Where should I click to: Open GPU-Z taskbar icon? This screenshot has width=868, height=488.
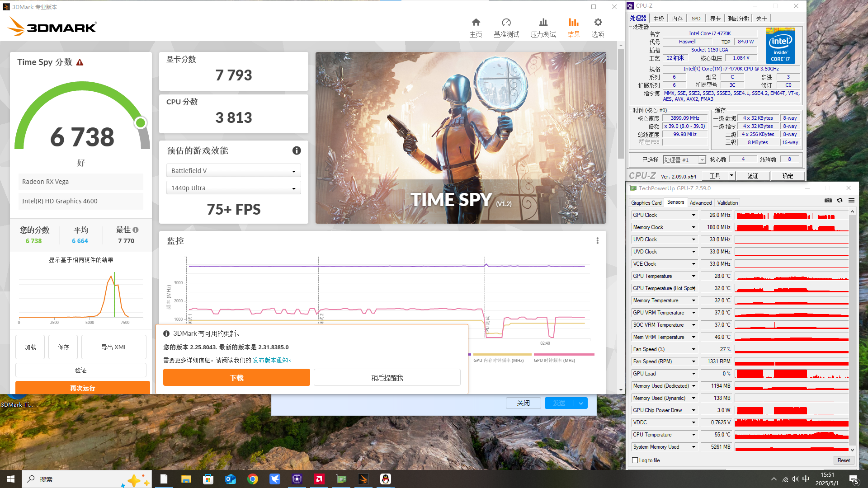click(341, 479)
